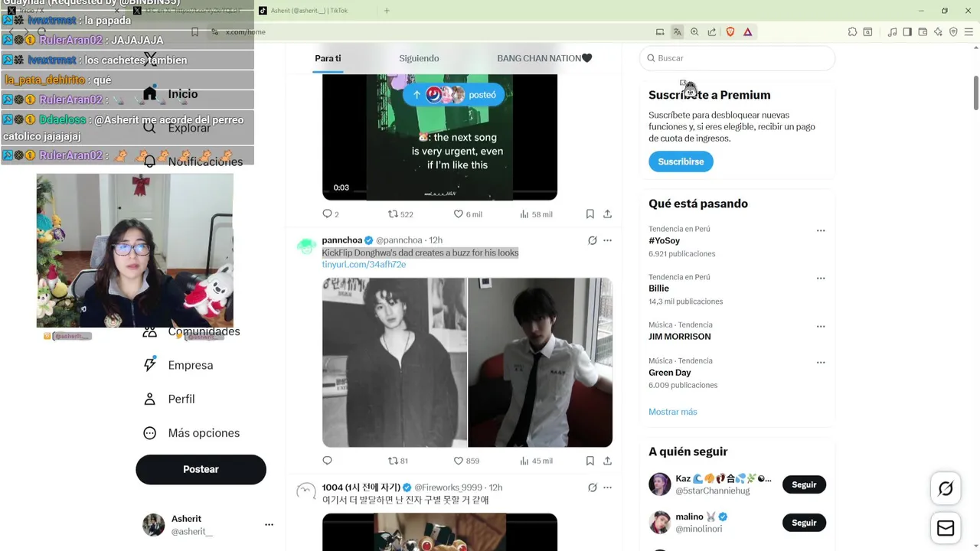Open Perfil person icon in sidebar
The height and width of the screenshot is (551, 980).
coord(150,399)
